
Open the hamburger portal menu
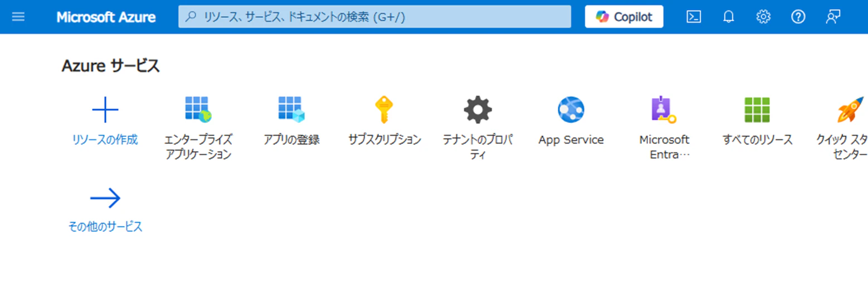click(x=18, y=17)
